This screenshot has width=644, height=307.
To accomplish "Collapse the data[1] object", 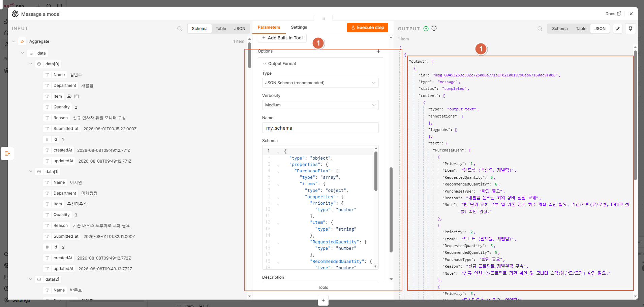I will (31, 171).
